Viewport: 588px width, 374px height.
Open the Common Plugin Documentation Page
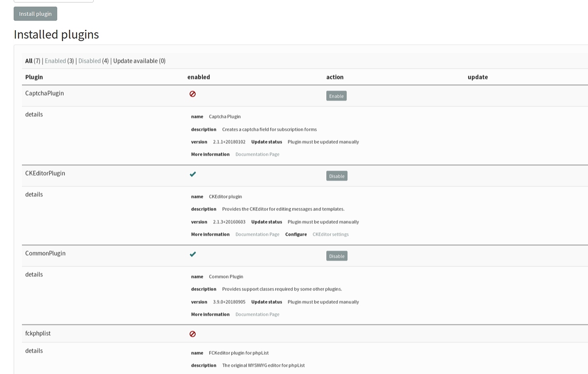coord(257,314)
